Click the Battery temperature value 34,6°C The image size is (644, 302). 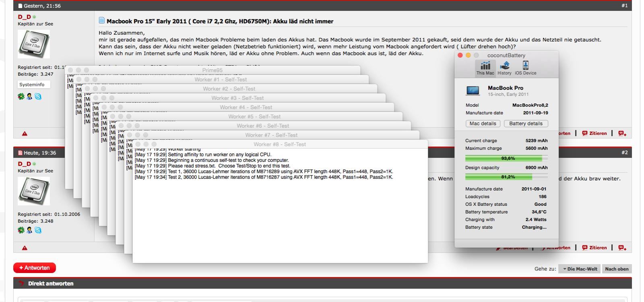(539, 212)
